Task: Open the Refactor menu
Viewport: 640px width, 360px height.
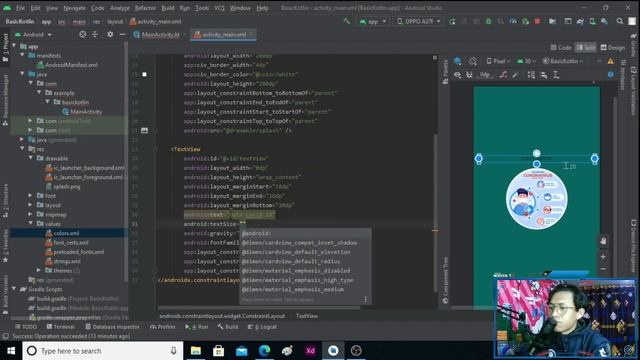Action: [x=145, y=8]
